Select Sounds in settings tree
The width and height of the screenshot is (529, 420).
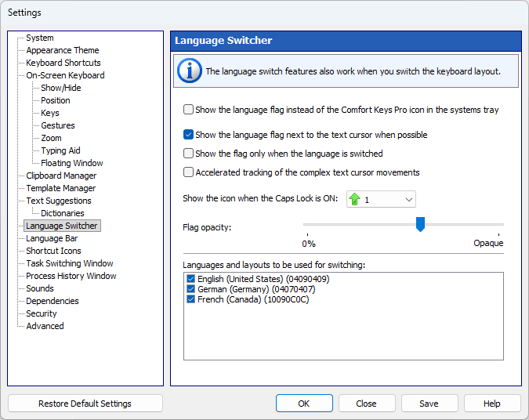point(40,288)
